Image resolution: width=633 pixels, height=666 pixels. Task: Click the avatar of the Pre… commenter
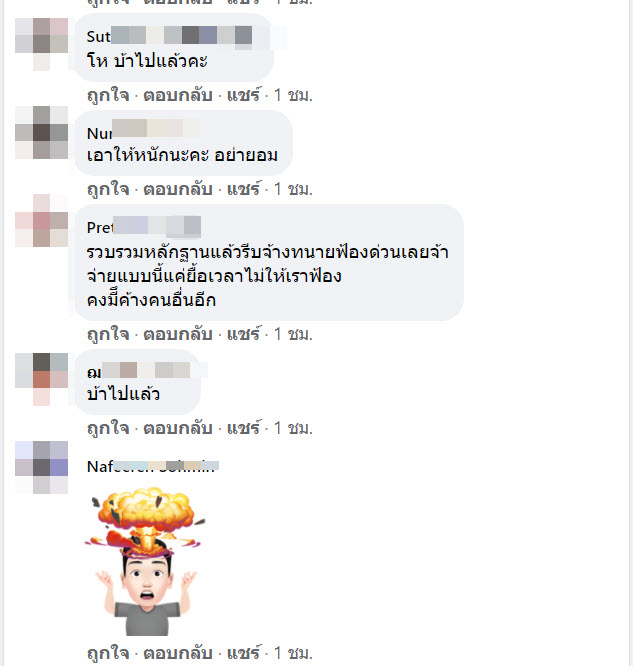pos(42,220)
